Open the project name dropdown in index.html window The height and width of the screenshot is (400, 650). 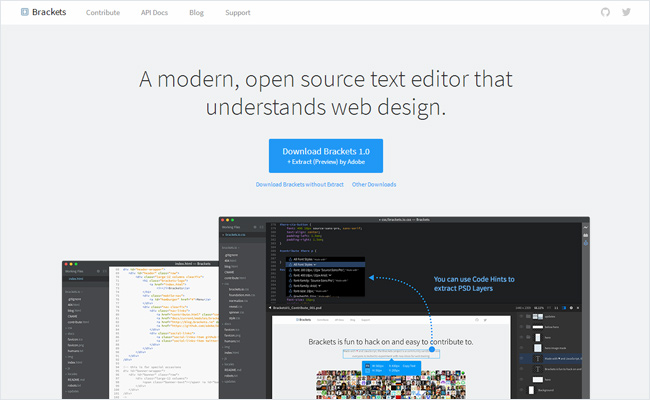73,292
